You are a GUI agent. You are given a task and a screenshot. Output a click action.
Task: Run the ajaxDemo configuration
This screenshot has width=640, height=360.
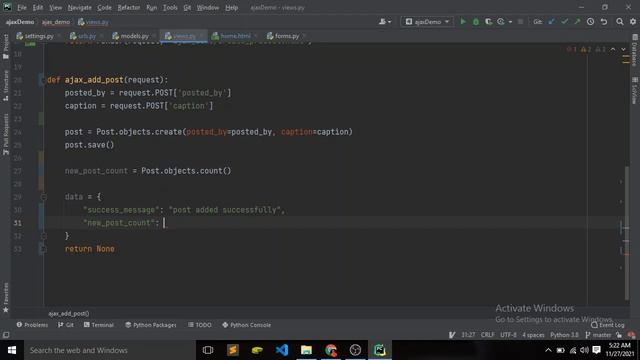[x=463, y=22]
